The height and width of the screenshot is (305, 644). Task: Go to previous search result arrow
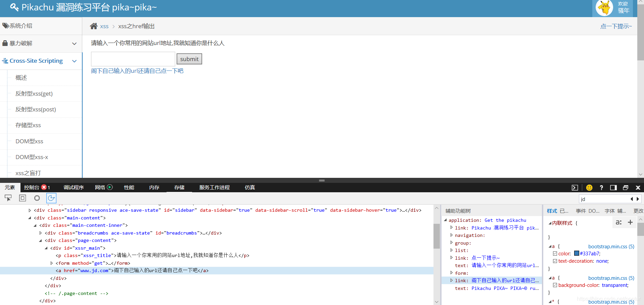point(632,199)
